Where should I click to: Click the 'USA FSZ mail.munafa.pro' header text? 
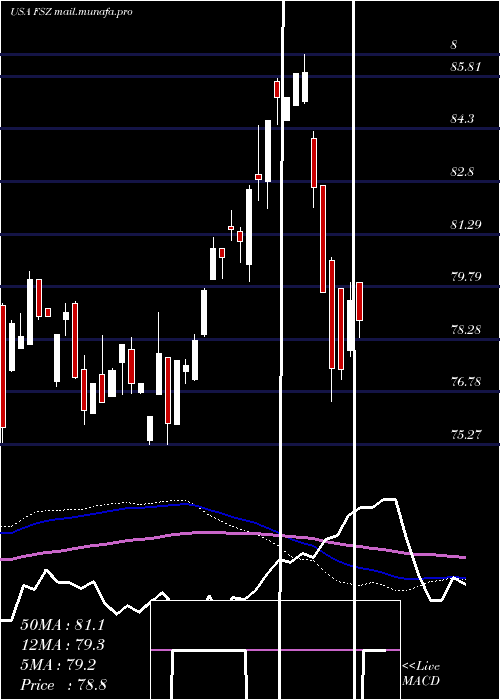pos(71,12)
